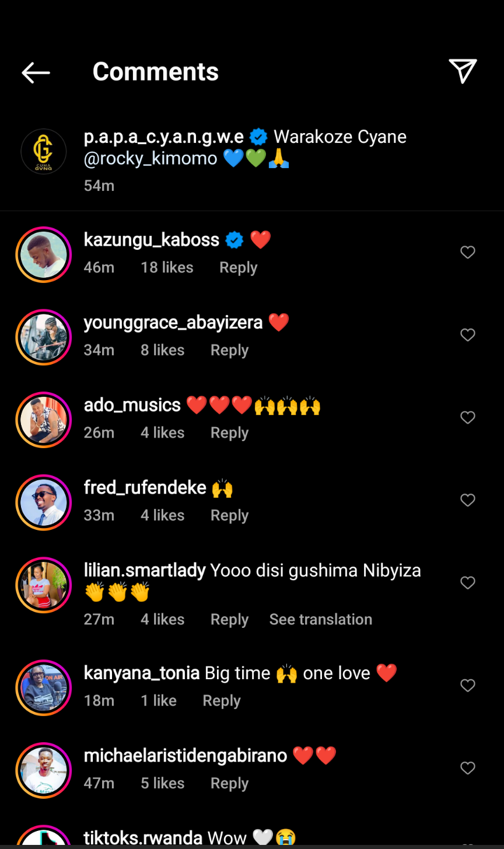Tap heart icon beside lilian.smartlady's comment

468,583
